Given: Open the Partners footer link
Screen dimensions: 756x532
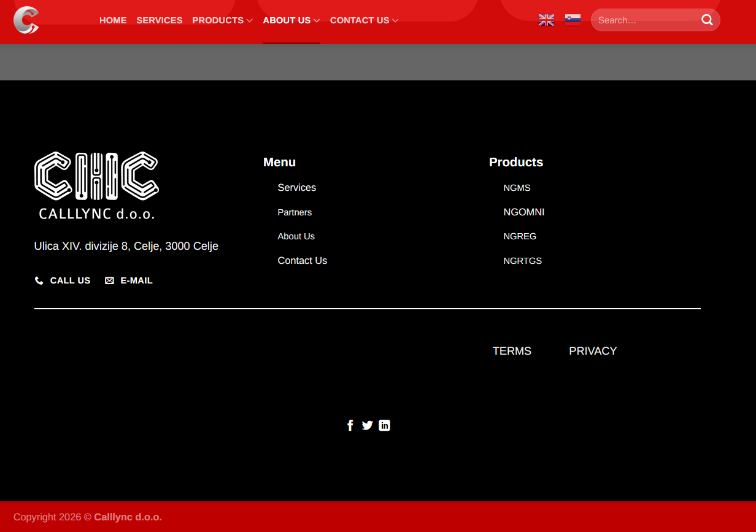Looking at the screenshot, I should tap(295, 212).
